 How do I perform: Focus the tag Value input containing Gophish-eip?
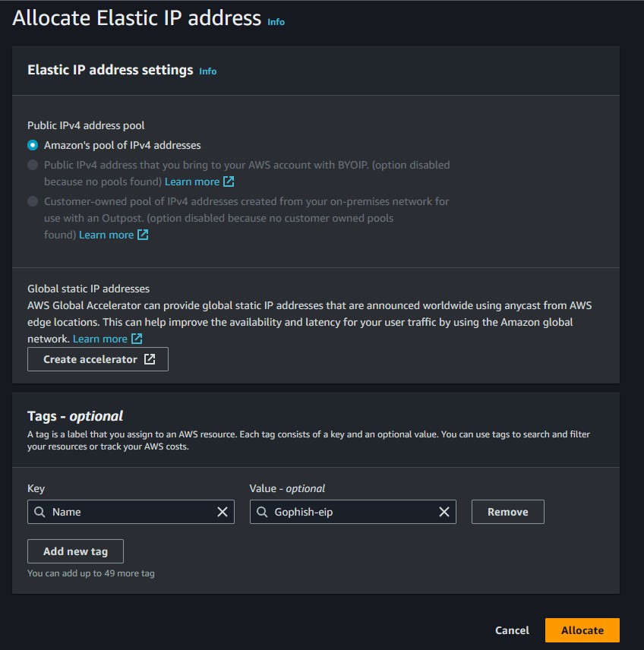(353, 512)
